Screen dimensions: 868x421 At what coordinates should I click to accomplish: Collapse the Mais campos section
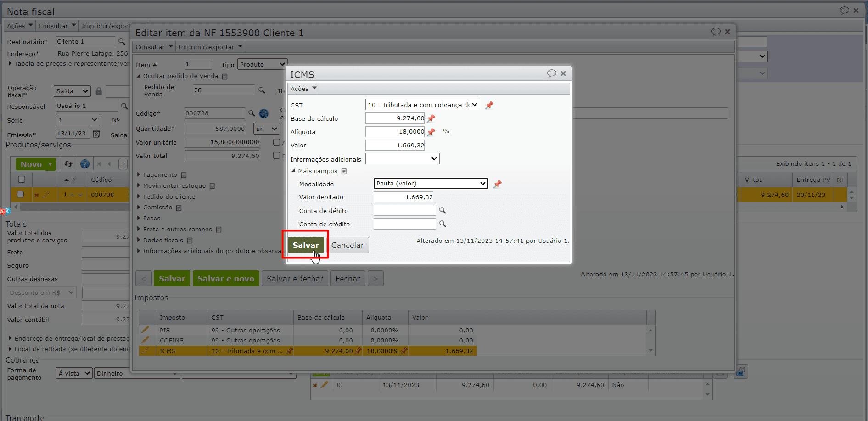pos(317,171)
